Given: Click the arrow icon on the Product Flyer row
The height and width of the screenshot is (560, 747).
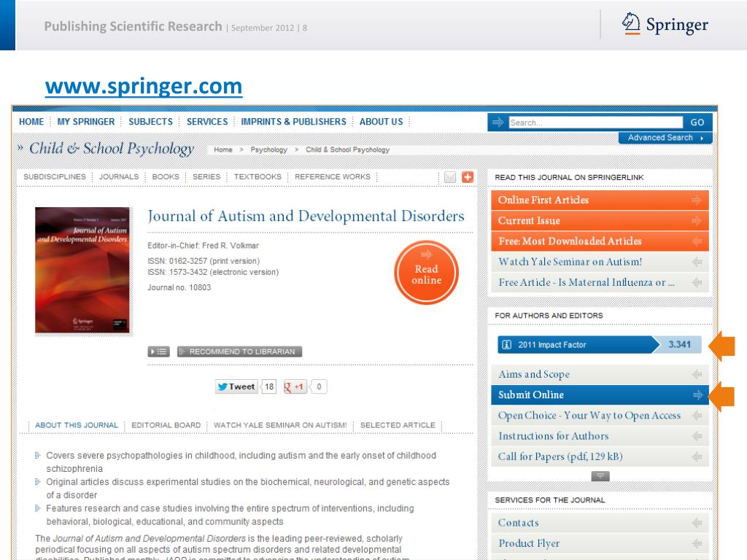Looking at the screenshot, I should point(697,543).
